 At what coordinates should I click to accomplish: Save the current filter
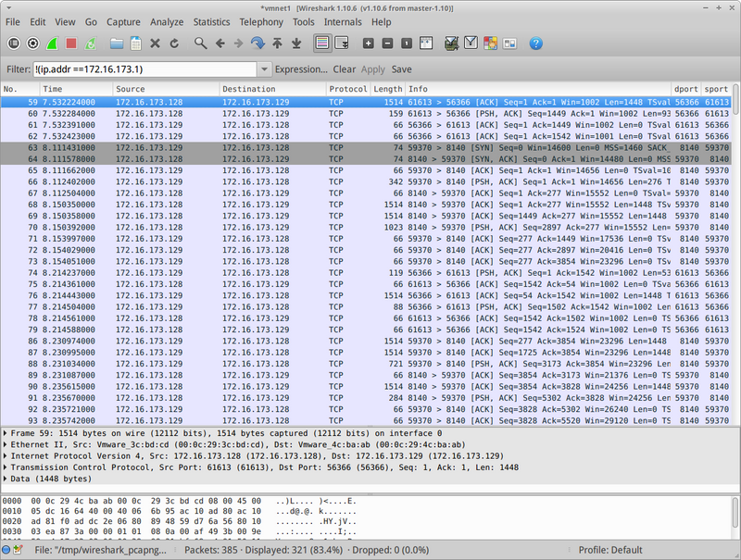pyautogui.click(x=401, y=69)
